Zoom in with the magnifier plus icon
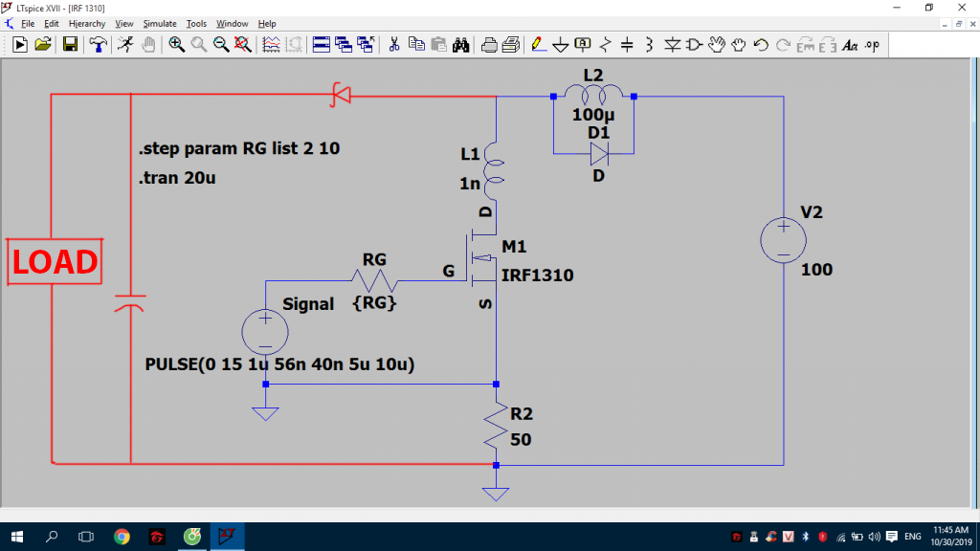 [177, 44]
